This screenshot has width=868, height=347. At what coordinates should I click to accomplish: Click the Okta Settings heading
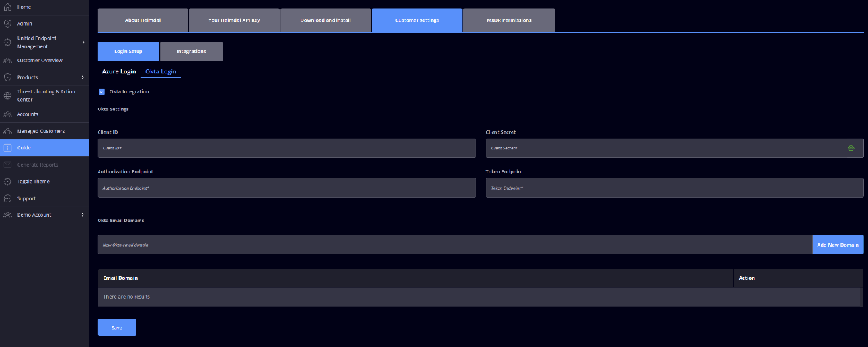tap(113, 108)
